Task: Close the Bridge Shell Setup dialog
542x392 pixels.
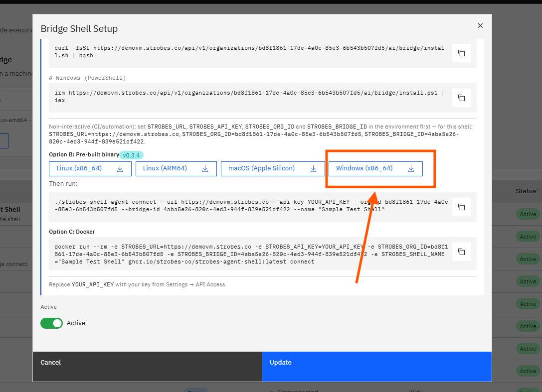Action: (x=480, y=25)
